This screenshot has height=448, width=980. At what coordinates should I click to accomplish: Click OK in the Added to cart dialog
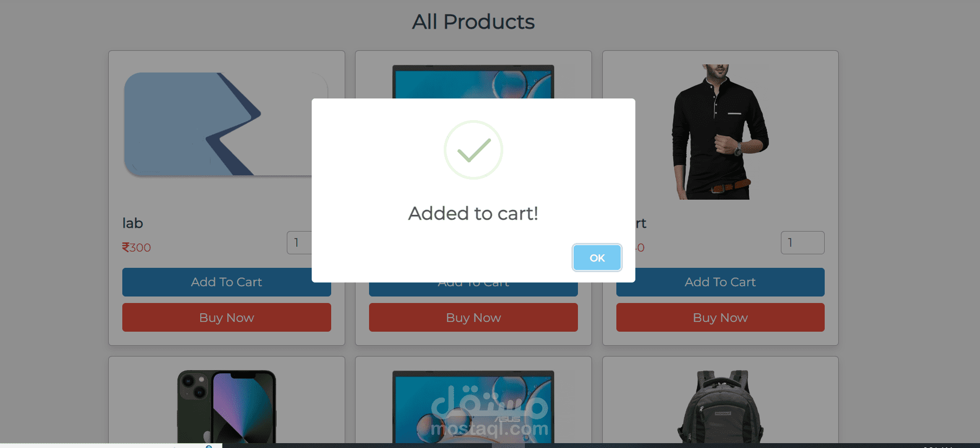pos(597,258)
